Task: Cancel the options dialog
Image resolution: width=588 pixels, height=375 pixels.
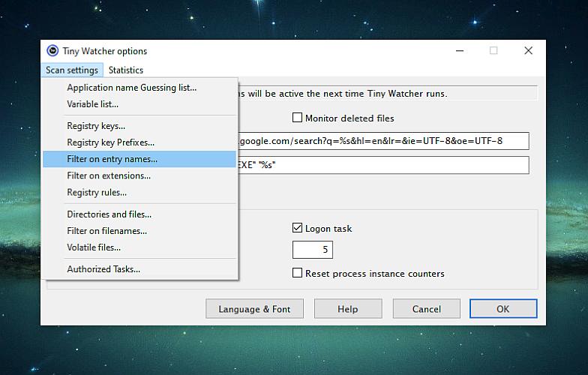Action: point(426,309)
